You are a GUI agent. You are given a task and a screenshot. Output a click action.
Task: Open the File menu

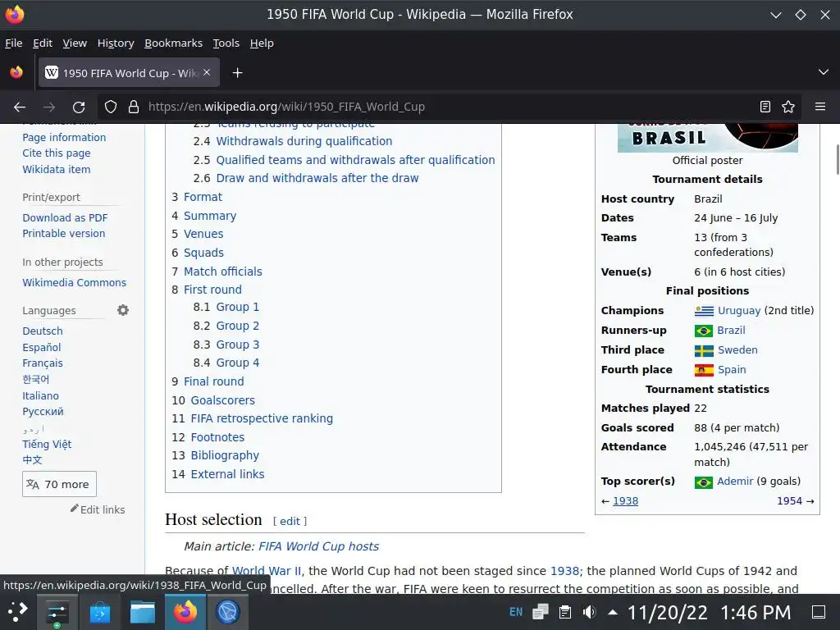14,43
